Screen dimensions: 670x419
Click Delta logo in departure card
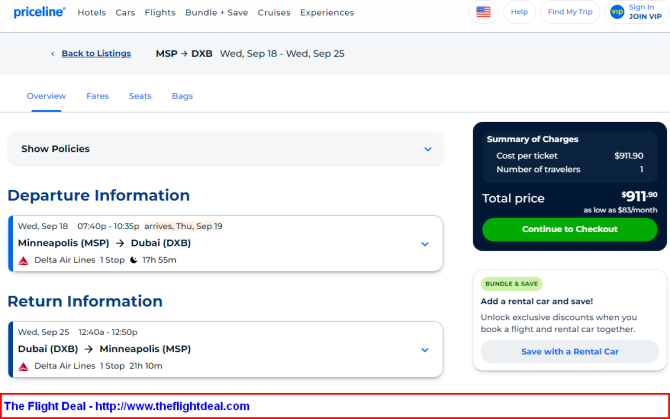click(24, 261)
